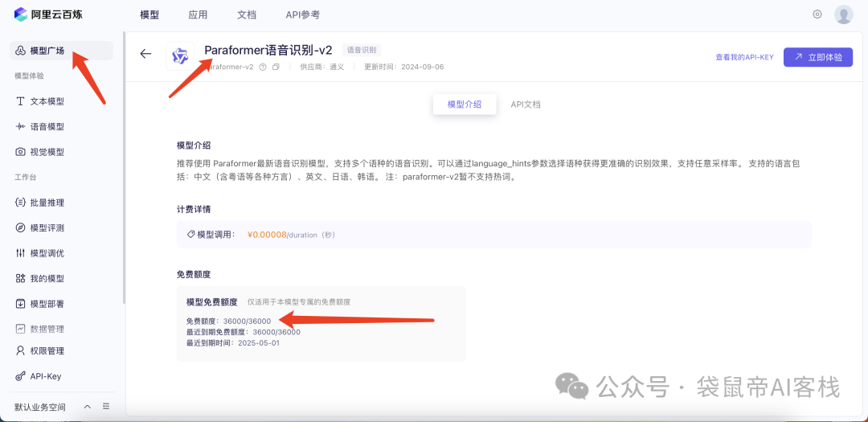
Task: Click the 阿里云百炼 logo
Action: 48,14
